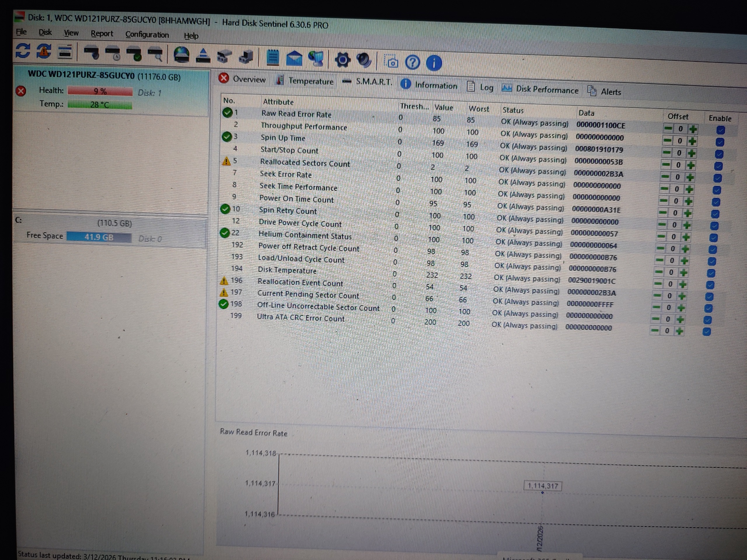This screenshot has height=560, width=747.
Task: Click the disk icon with magnifying glass
Action: click(x=155, y=55)
